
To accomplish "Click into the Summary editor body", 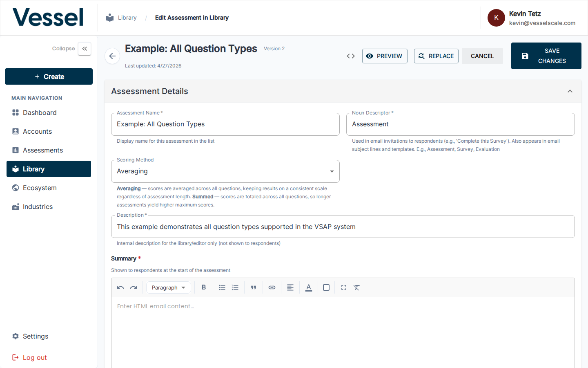I will pos(343,332).
